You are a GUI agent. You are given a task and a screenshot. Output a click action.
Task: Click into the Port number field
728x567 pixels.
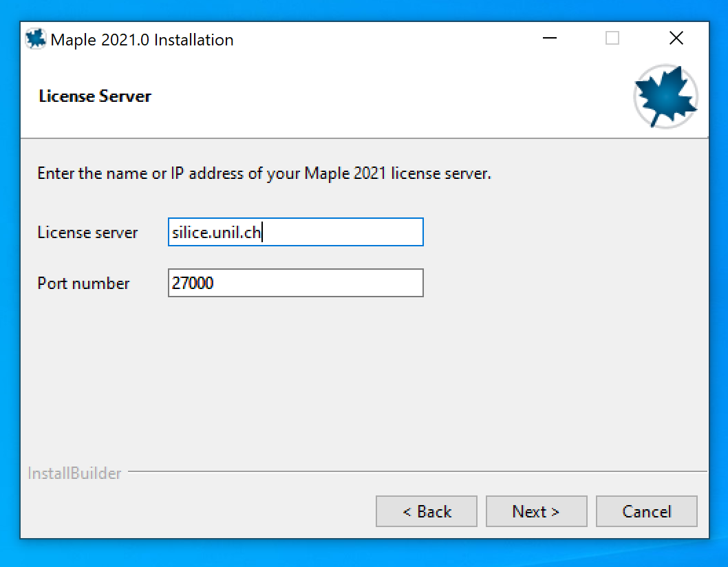click(295, 283)
